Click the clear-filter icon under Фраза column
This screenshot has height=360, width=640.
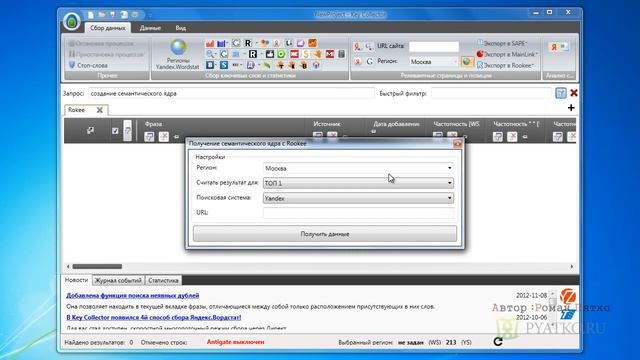[164, 136]
